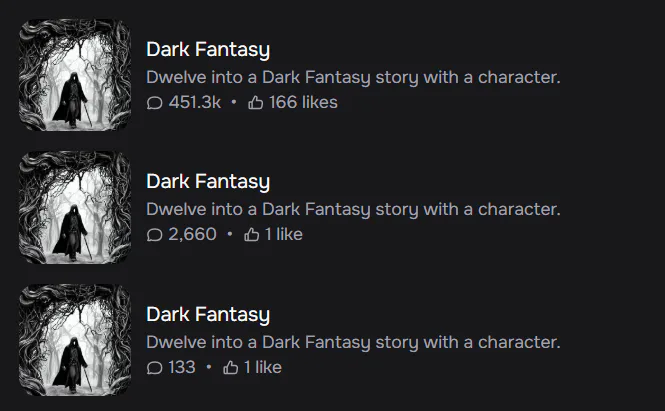The height and width of the screenshot is (411, 665).
Task: Click the 451.3k chat count
Action: (195, 102)
